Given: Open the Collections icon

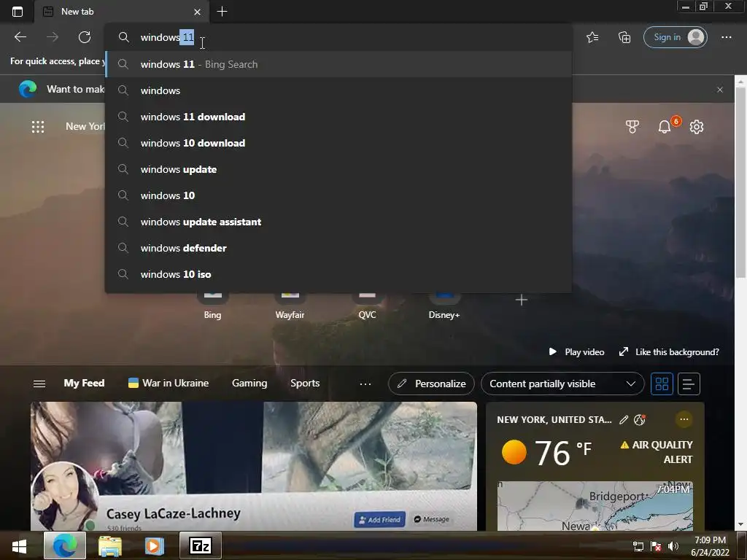Looking at the screenshot, I should click(624, 37).
